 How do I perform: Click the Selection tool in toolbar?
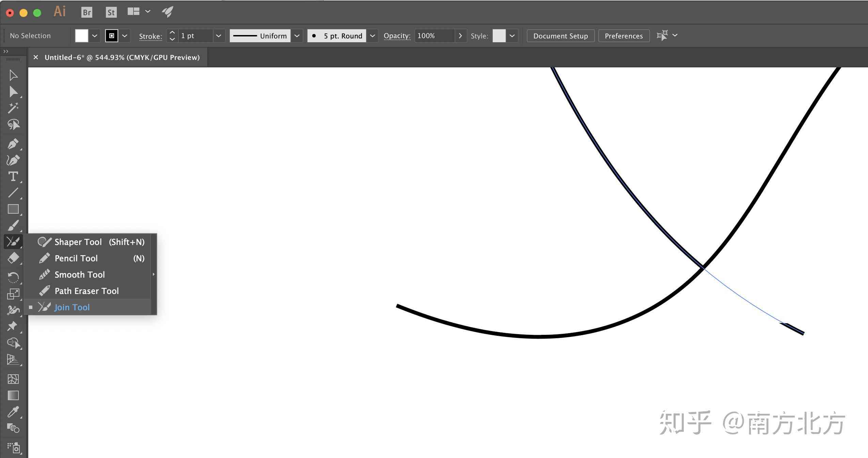point(13,75)
